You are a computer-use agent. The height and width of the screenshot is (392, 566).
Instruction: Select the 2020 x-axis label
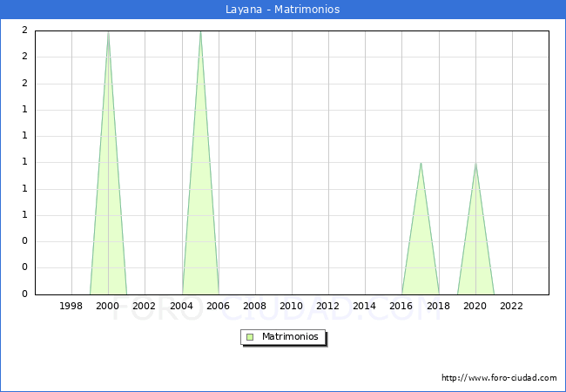475,306
